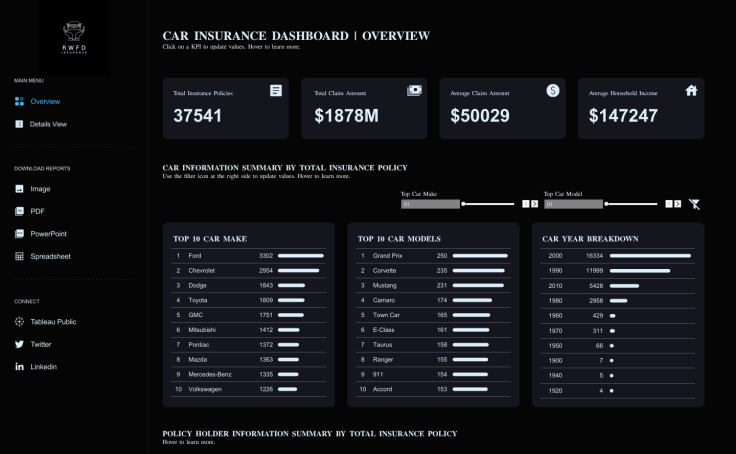Open the Details View page

[47, 124]
